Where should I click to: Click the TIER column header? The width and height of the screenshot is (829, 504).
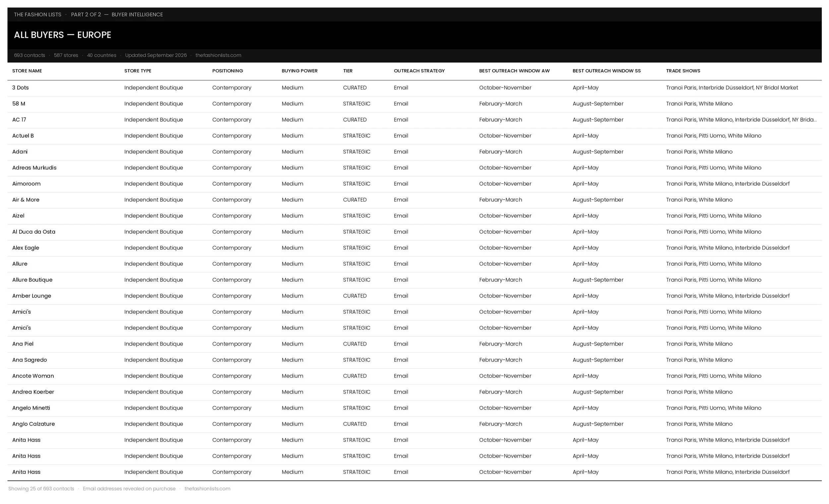click(348, 71)
